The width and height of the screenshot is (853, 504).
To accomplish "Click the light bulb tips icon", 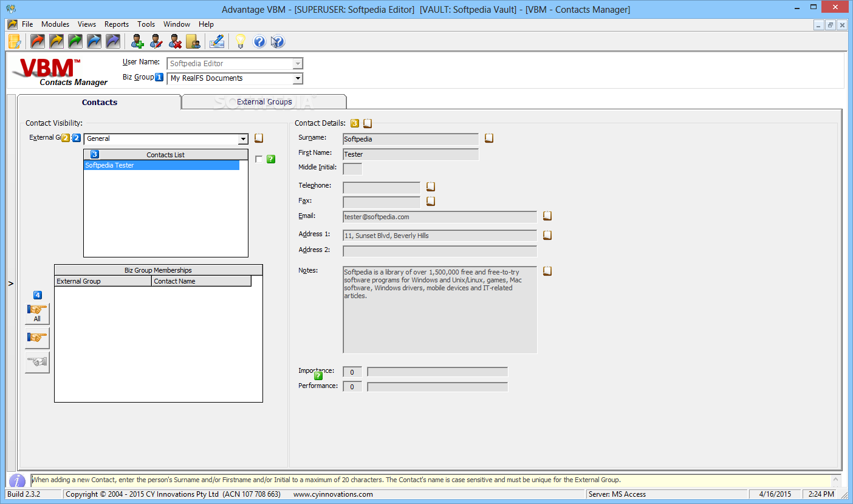I will [241, 41].
